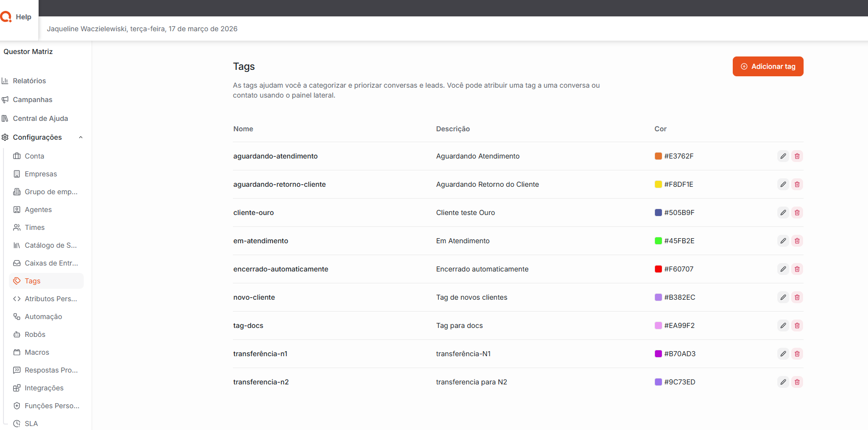
Task: Click the Questor logo icon
Action: tap(6, 17)
